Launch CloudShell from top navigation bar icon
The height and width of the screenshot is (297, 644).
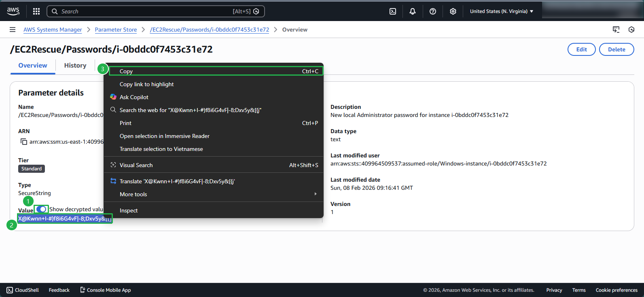[392, 11]
